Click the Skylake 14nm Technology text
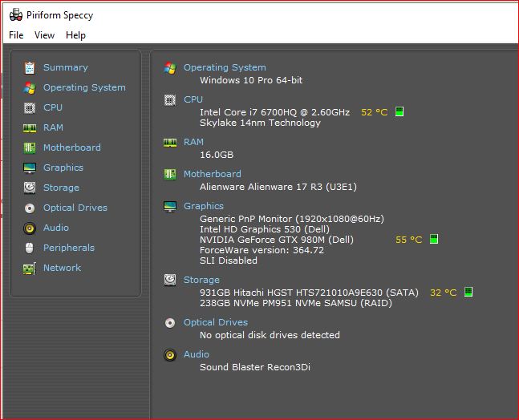 (x=260, y=123)
